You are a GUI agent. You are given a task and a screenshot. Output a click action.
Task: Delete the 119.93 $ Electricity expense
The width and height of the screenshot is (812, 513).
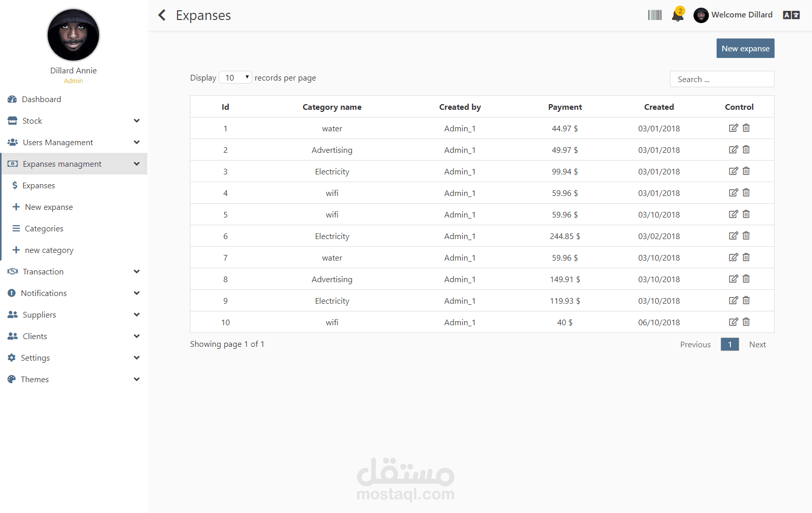click(x=746, y=300)
